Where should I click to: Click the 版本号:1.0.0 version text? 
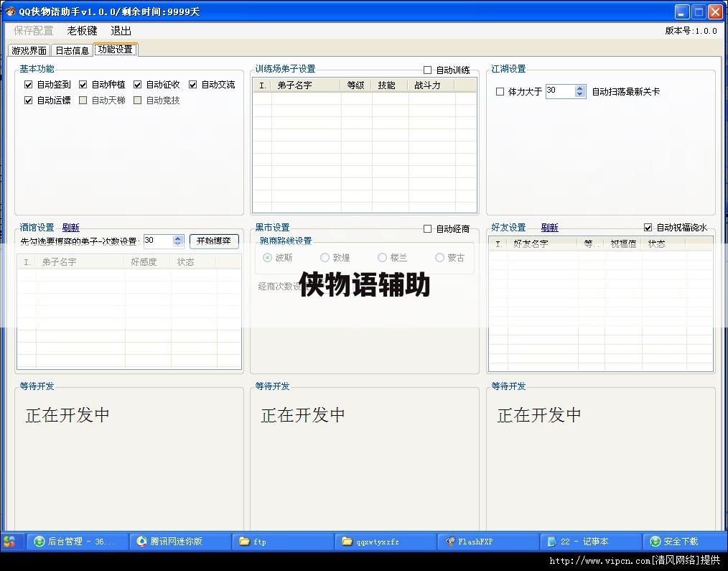pos(691,31)
